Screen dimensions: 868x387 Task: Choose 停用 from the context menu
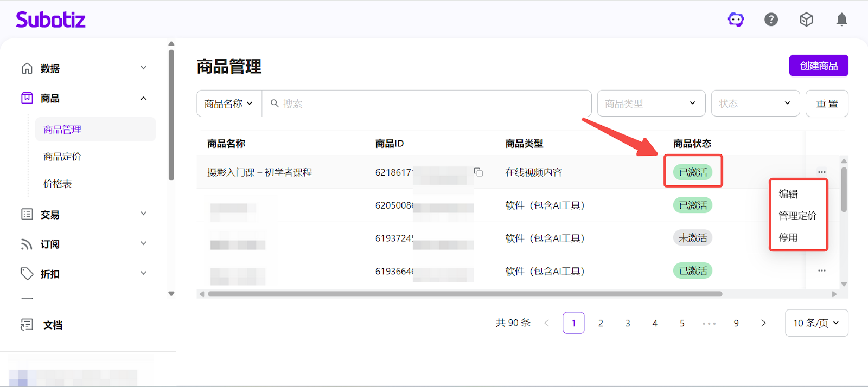click(788, 237)
